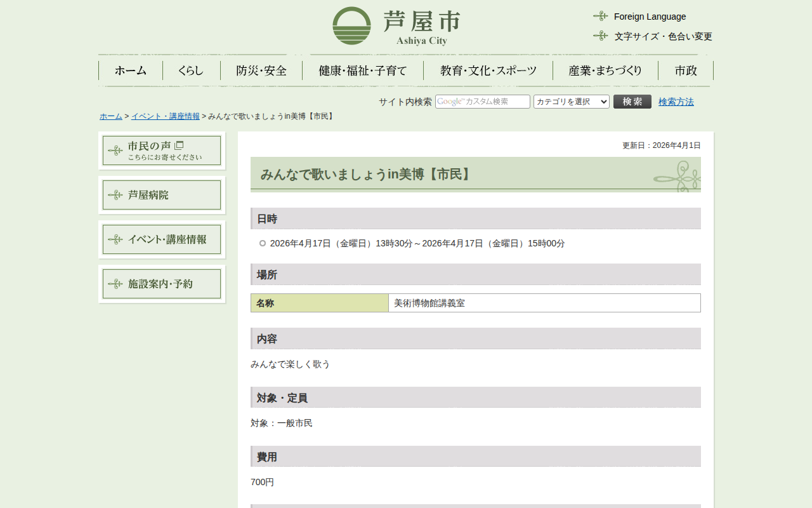Click the ornament icon beside 文字サイズ・色合い変更
Image resolution: width=812 pixels, height=508 pixels.
pos(600,36)
